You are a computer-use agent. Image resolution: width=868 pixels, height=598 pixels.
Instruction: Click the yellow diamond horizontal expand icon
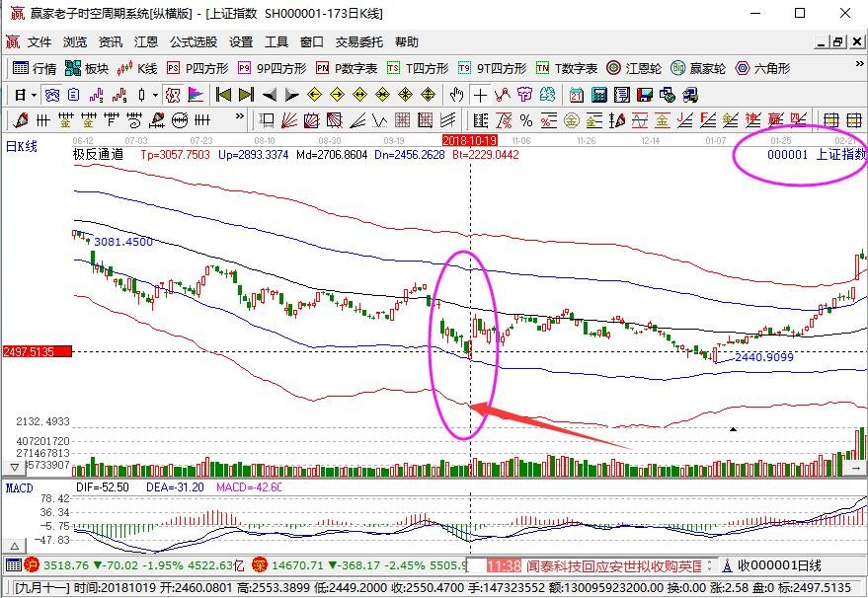click(x=359, y=95)
